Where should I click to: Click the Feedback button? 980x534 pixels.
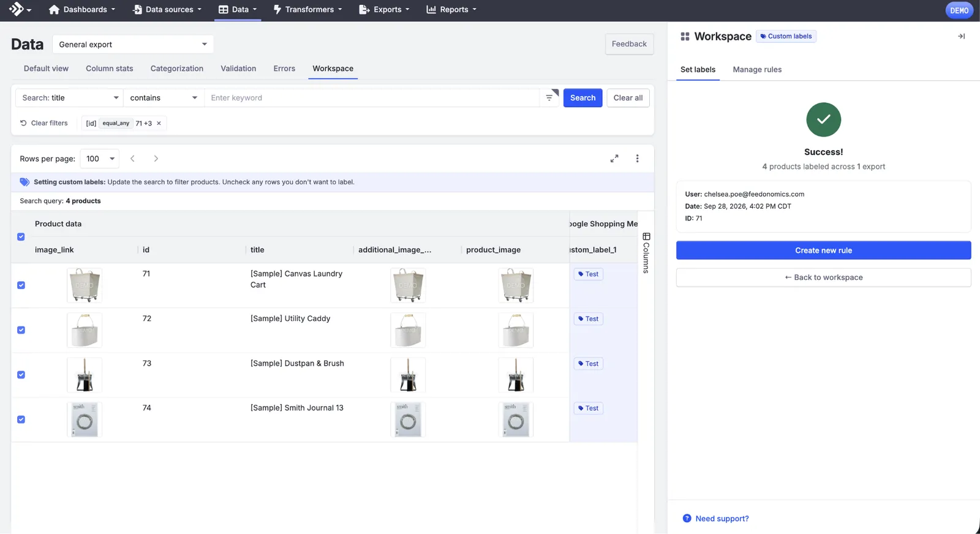click(x=629, y=44)
